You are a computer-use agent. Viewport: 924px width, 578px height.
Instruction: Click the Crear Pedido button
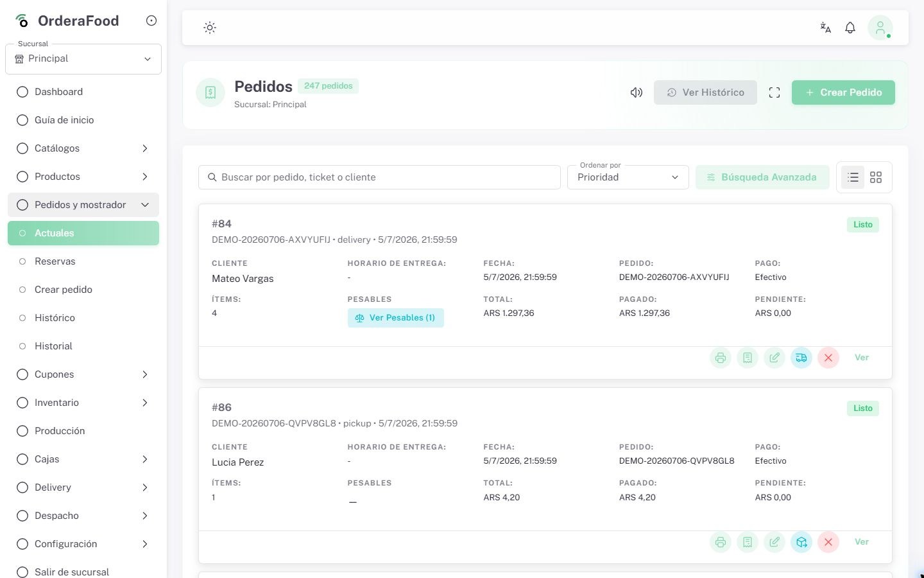[843, 92]
